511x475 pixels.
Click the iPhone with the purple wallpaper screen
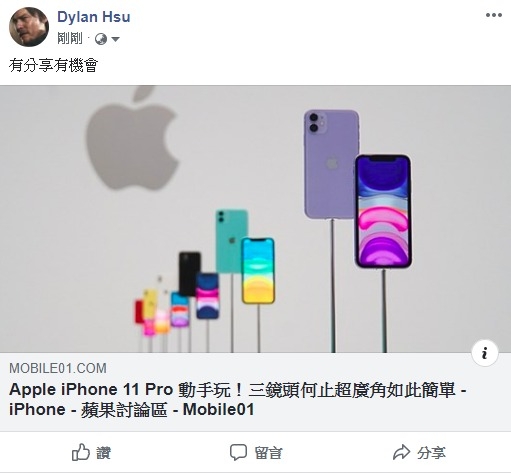point(383,211)
